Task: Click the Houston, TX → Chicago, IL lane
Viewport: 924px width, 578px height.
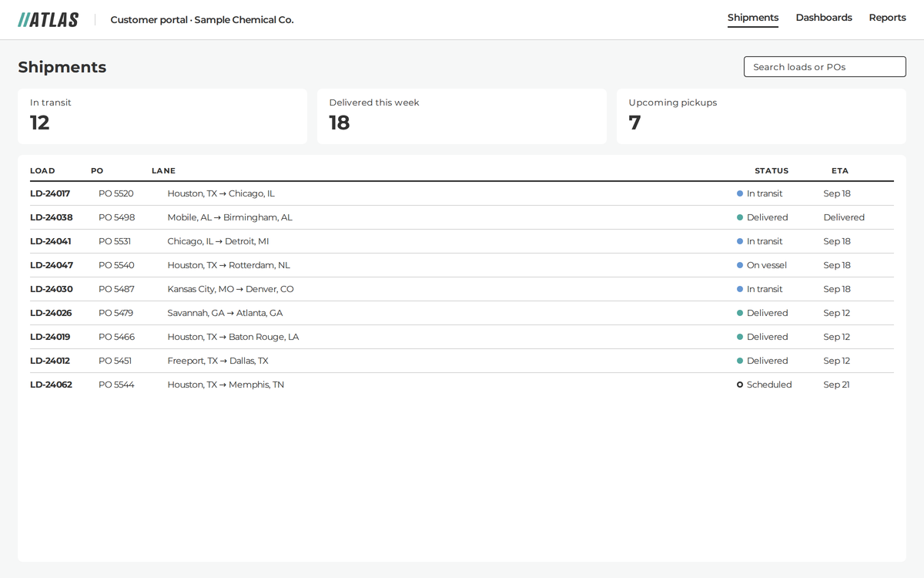Action: coord(221,193)
